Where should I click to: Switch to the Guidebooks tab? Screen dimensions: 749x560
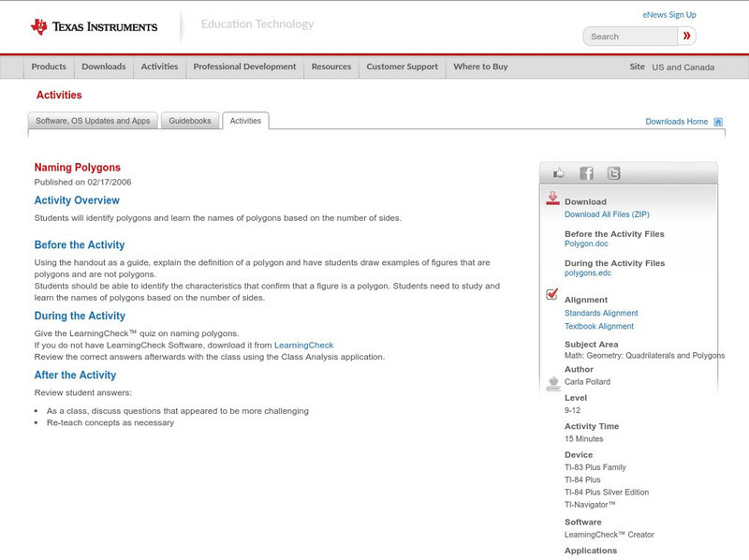click(190, 121)
